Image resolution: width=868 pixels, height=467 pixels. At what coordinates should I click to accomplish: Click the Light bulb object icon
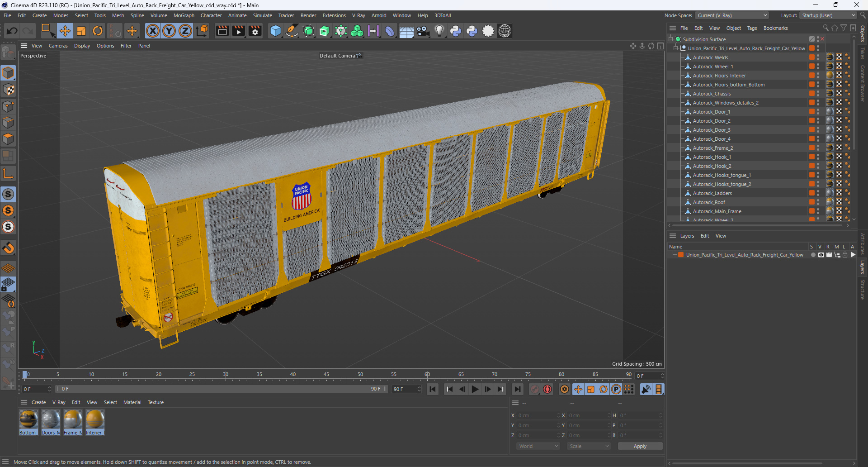[439, 31]
